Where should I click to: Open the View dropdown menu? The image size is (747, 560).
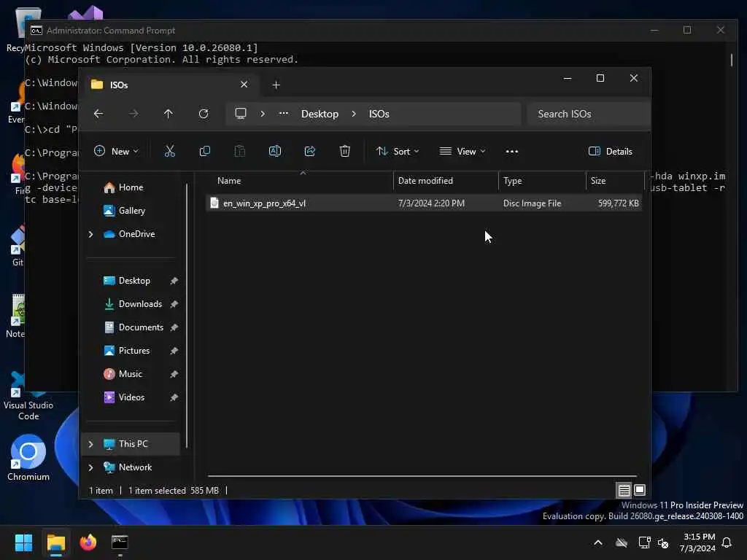462,152
